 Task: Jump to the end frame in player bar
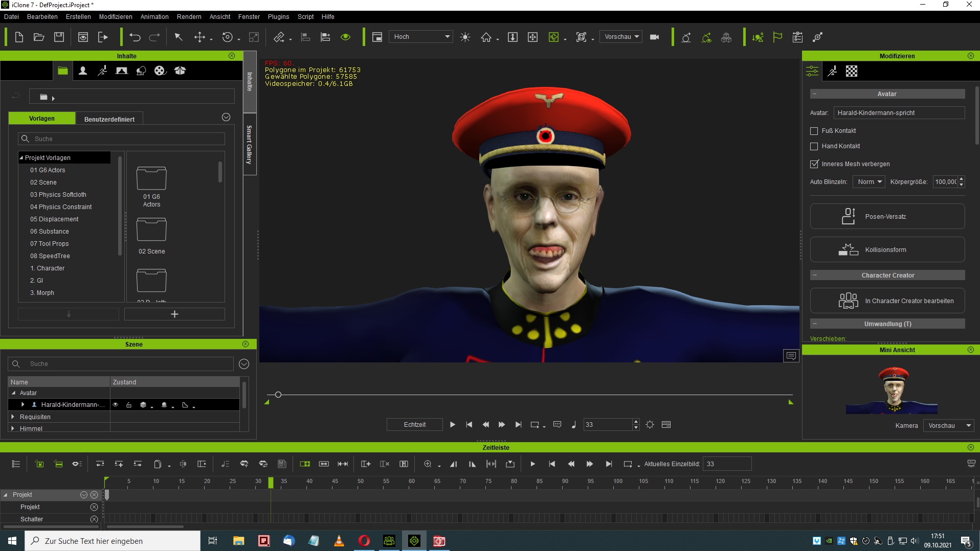(518, 424)
